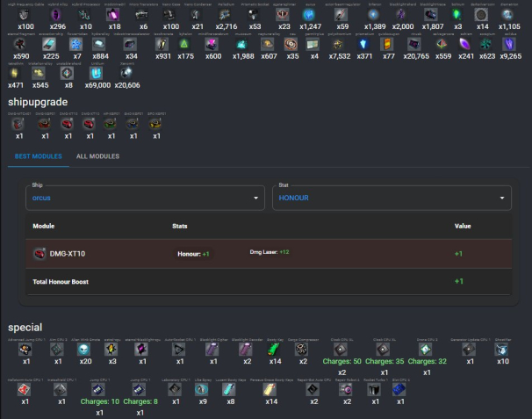This screenshot has height=419, width=532.
Task: Open the Ship dropdown showing orcus
Action: (145, 198)
